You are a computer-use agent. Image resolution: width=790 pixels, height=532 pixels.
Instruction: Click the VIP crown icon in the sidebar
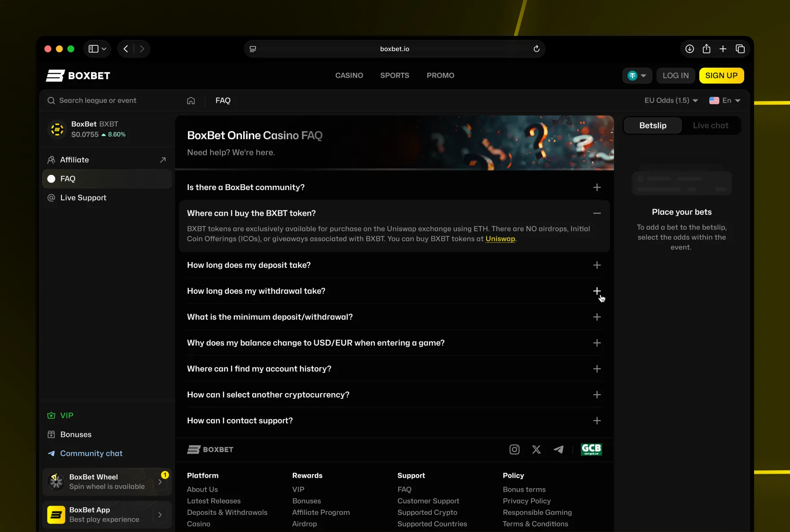[52, 415]
